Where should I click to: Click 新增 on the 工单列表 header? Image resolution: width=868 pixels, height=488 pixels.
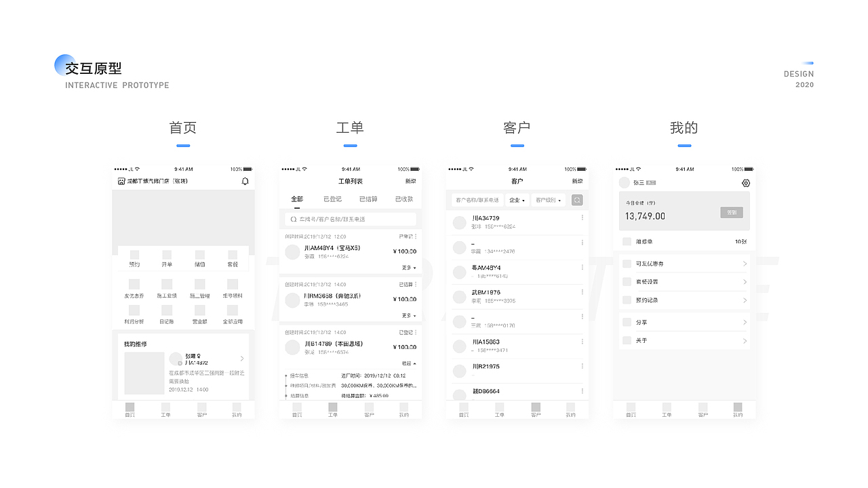point(411,181)
